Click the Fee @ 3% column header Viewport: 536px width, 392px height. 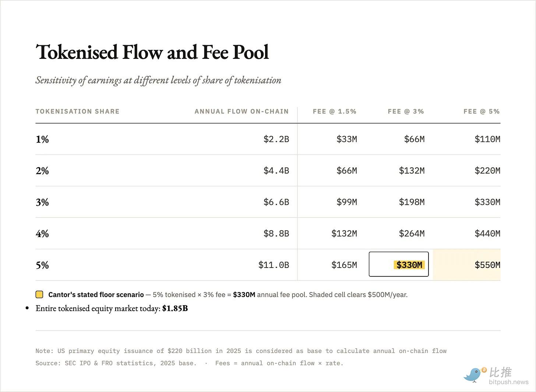(x=406, y=111)
